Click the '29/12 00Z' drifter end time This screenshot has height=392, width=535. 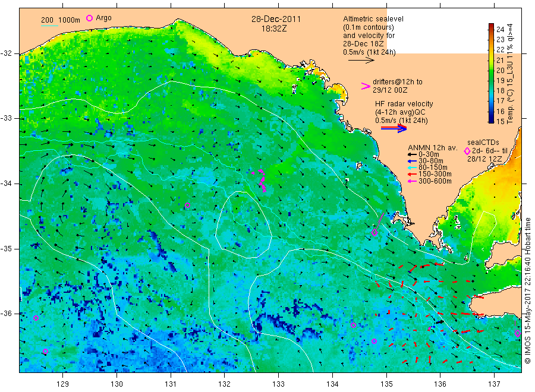(x=390, y=90)
